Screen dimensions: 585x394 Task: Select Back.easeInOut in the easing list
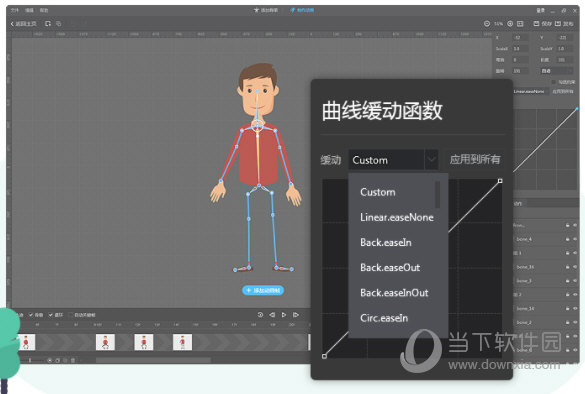click(394, 293)
